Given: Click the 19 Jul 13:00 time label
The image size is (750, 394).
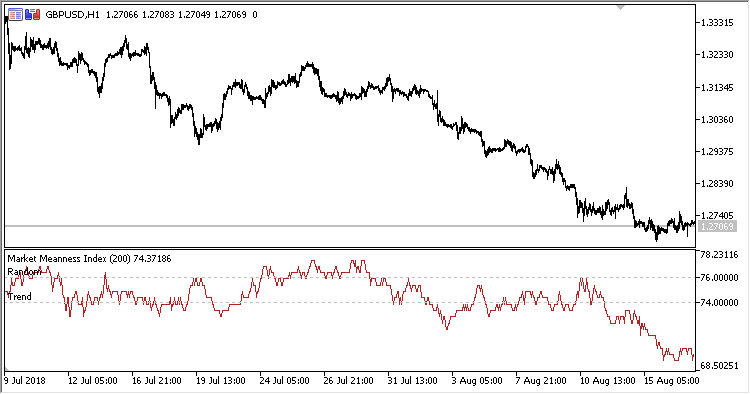Looking at the screenshot, I should tap(221, 381).
